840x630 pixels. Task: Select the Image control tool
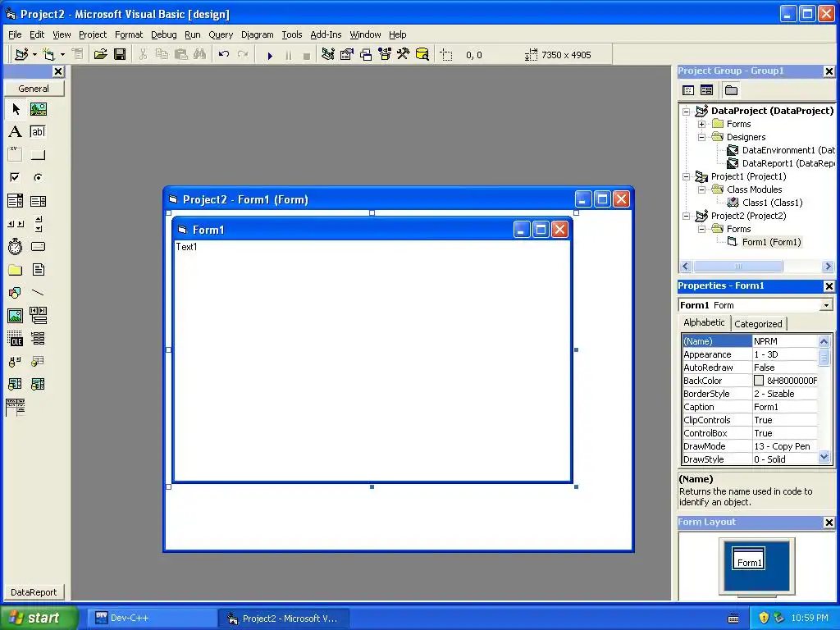[x=16, y=316]
